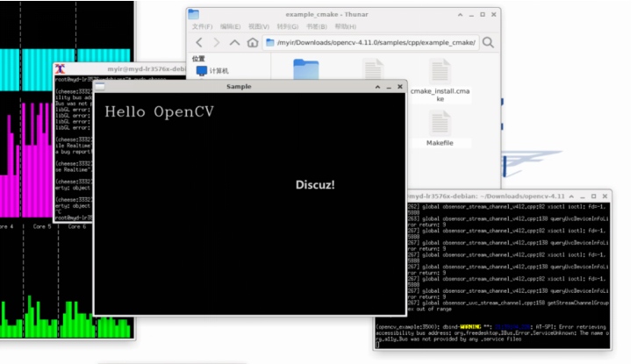Go back in Thunar file manager
Viewport: 637px width, 364px height.
pyautogui.click(x=199, y=42)
